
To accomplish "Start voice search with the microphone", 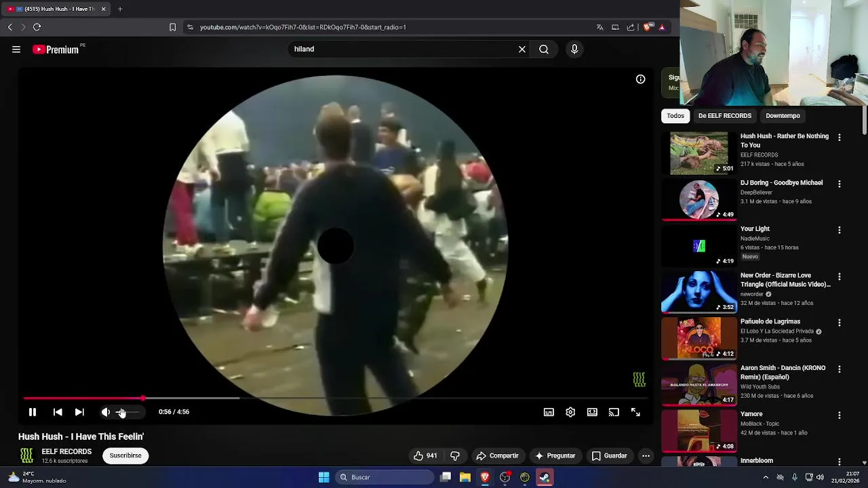I will click(574, 49).
